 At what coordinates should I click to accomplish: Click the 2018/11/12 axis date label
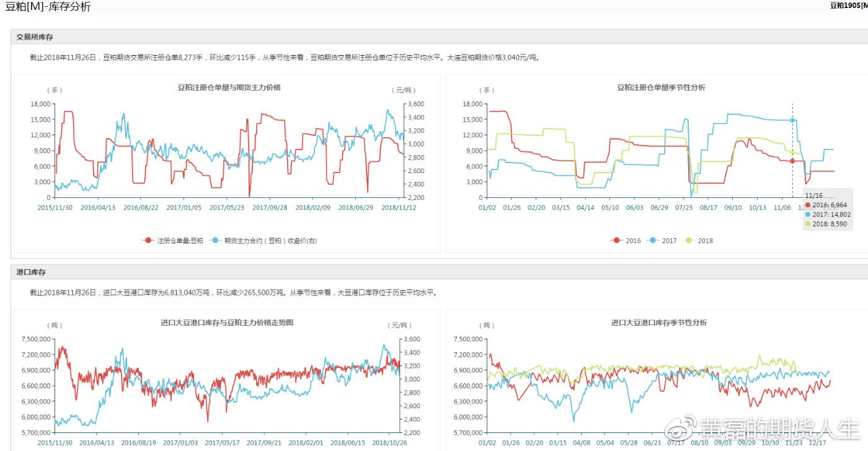click(x=399, y=208)
